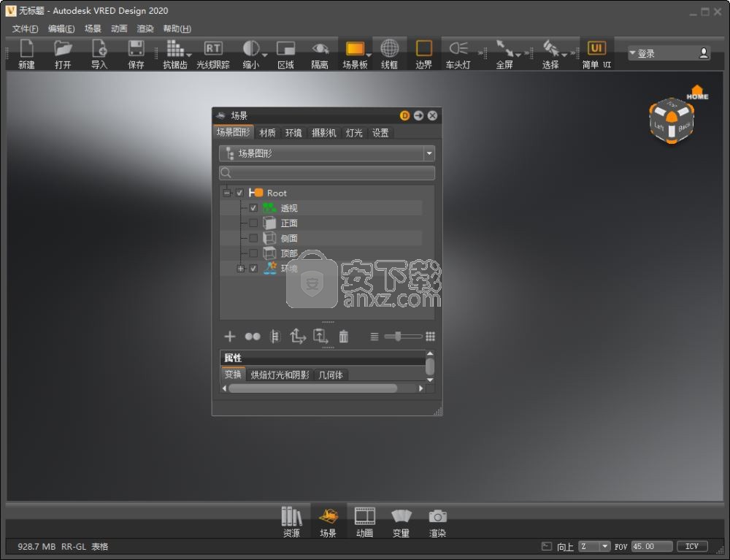Toggle the Root node checkbox
The width and height of the screenshot is (730, 560).
pyautogui.click(x=239, y=193)
